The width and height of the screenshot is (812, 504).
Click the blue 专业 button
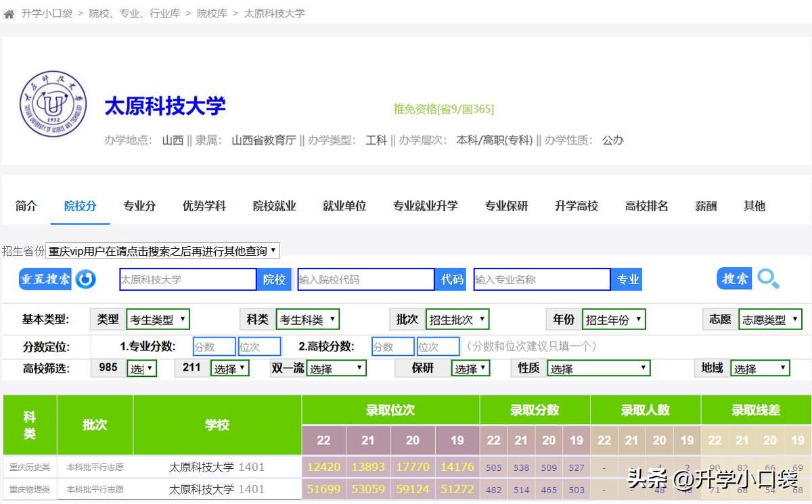click(x=627, y=279)
